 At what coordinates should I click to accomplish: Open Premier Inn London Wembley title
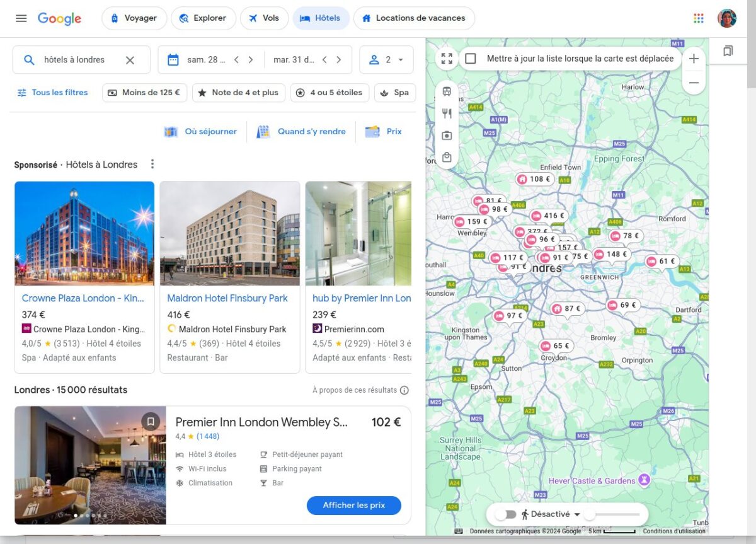pyautogui.click(x=261, y=422)
